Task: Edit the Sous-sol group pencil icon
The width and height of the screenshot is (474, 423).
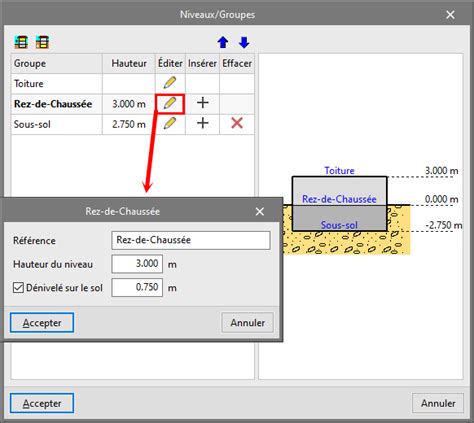Action: click(170, 124)
